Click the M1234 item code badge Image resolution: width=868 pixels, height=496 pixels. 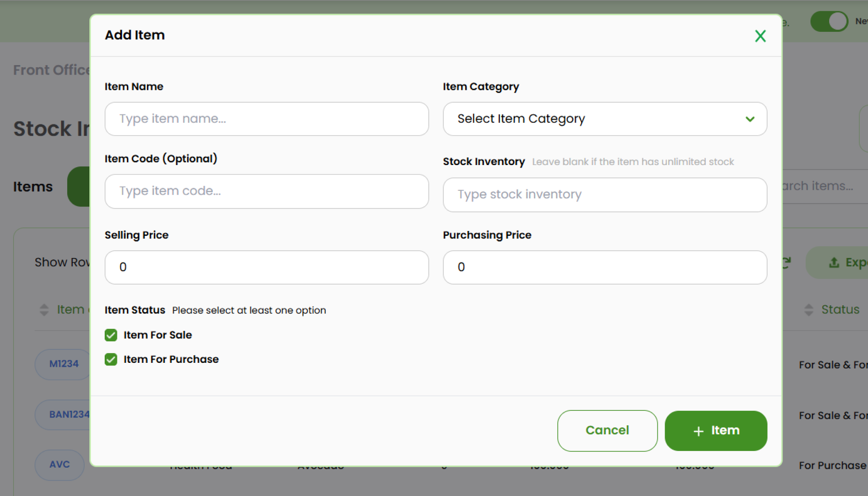[x=64, y=364]
